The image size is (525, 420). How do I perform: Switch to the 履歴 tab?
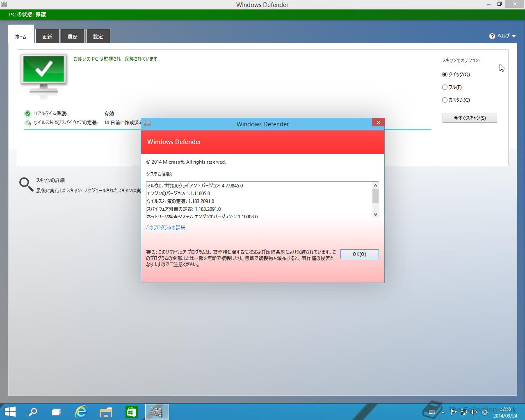point(73,36)
